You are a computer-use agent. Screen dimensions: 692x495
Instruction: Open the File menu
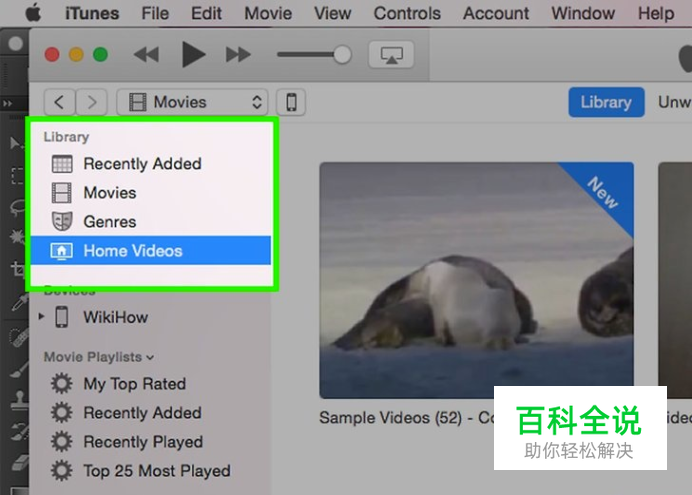click(155, 13)
